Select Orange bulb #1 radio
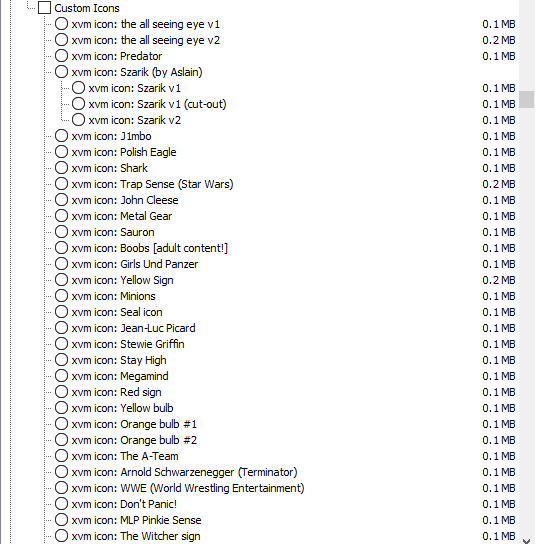The width and height of the screenshot is (536, 544). 61,424
